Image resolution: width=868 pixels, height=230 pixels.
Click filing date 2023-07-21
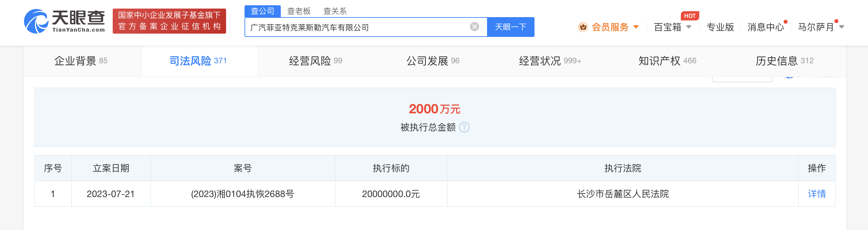pyautogui.click(x=110, y=194)
